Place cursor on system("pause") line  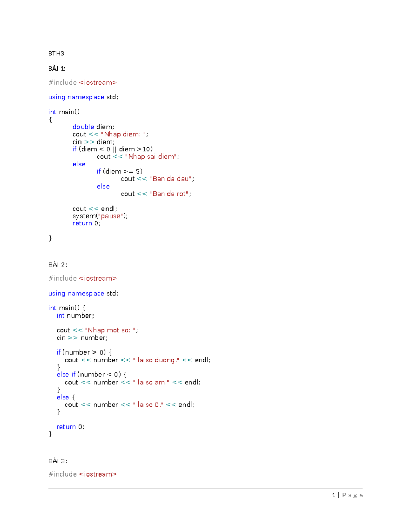point(100,216)
